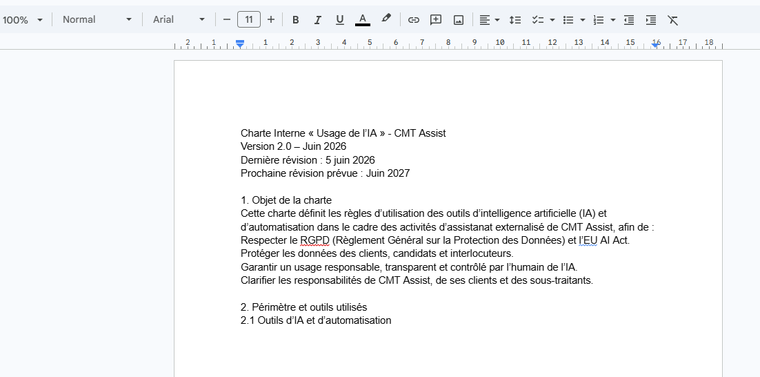Click the right indent marker on the ruler
Image resolution: width=760 pixels, height=377 pixels.
tap(656, 45)
